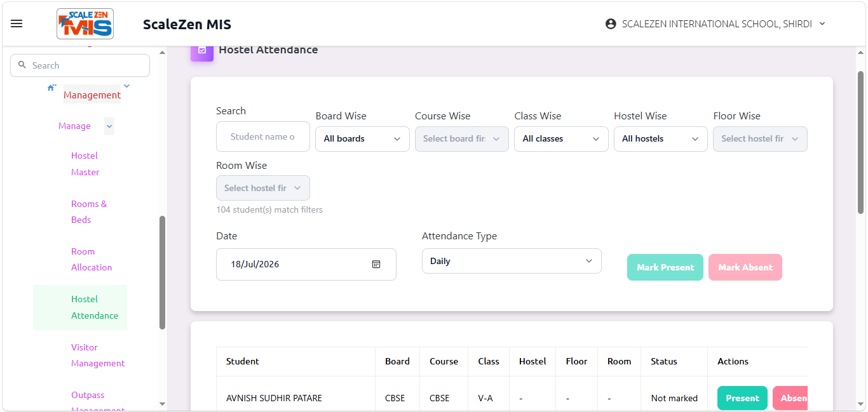Open the hamburger navigation menu

coord(17,23)
